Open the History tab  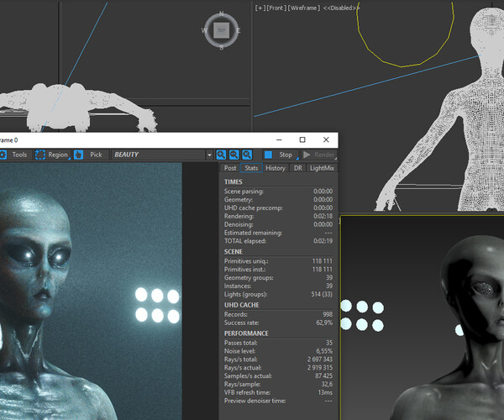[x=276, y=168]
